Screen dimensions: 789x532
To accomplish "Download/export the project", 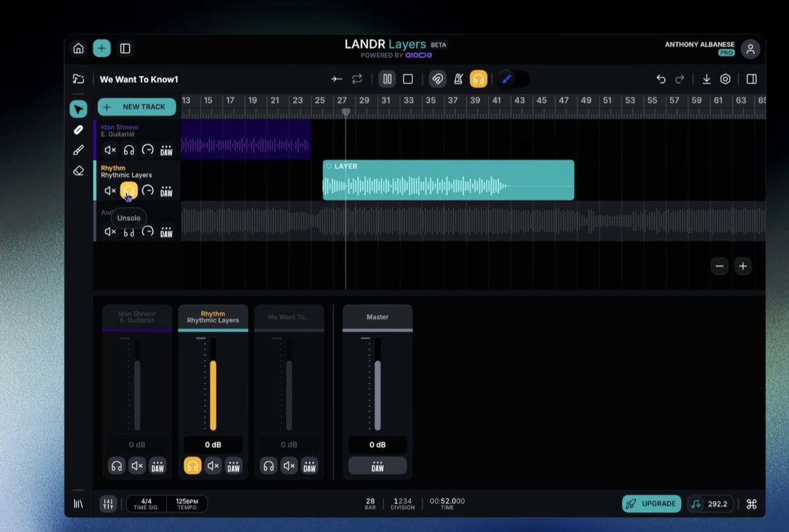I will tap(706, 79).
